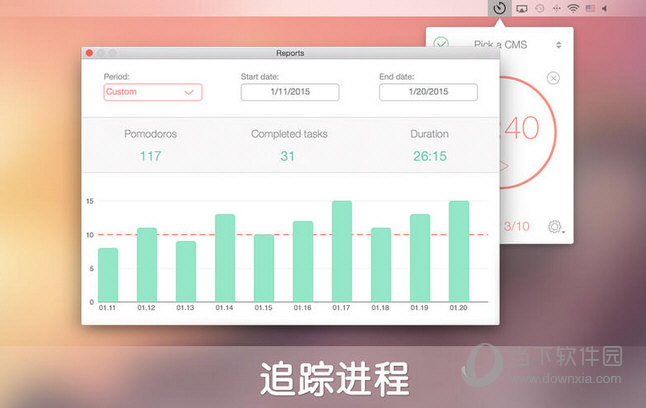Viewport: 646px width, 408px height.
Task: Click the Completed tasks value 31
Action: point(288,156)
